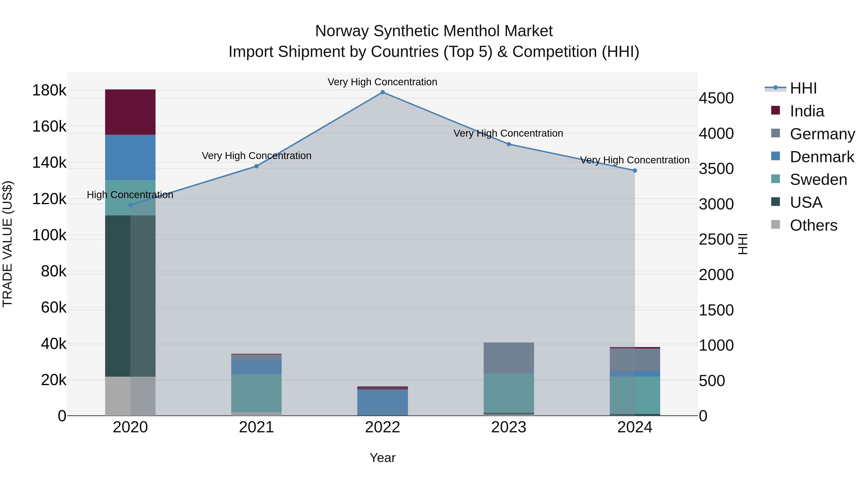Toggle the HHI line legend entry
The image size is (868, 488).
click(791, 88)
